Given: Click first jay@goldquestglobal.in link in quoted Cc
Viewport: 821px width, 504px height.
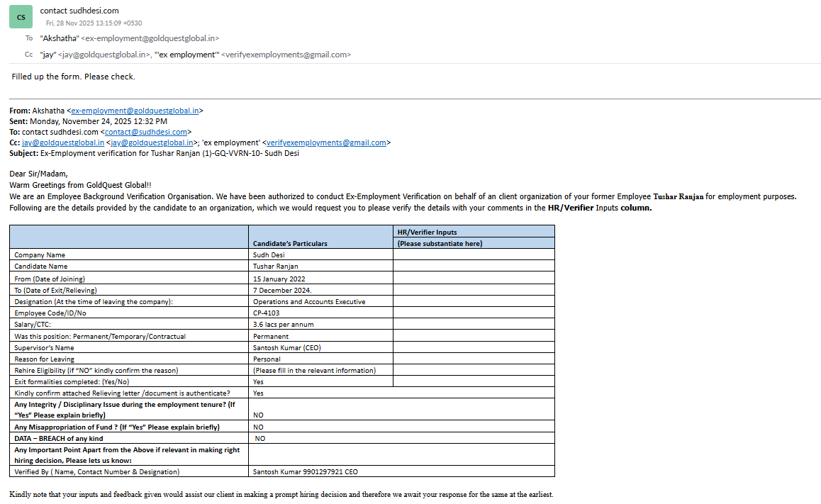Looking at the screenshot, I should (x=62, y=142).
